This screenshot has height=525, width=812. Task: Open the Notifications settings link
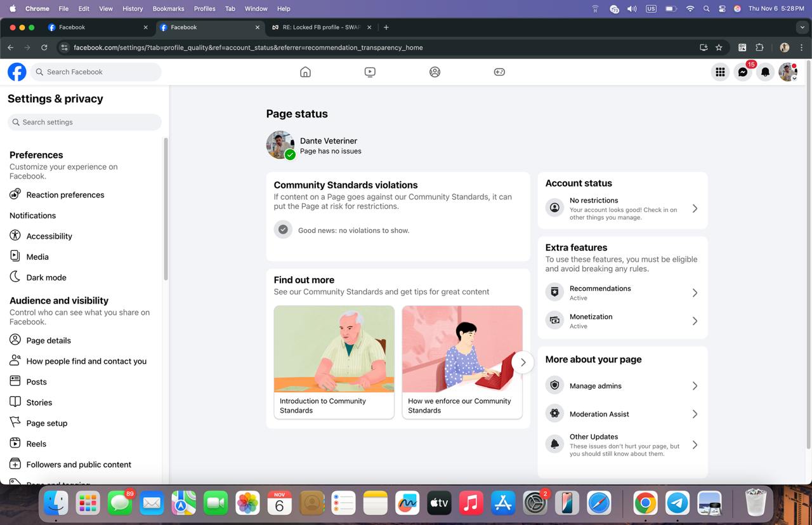click(x=32, y=215)
